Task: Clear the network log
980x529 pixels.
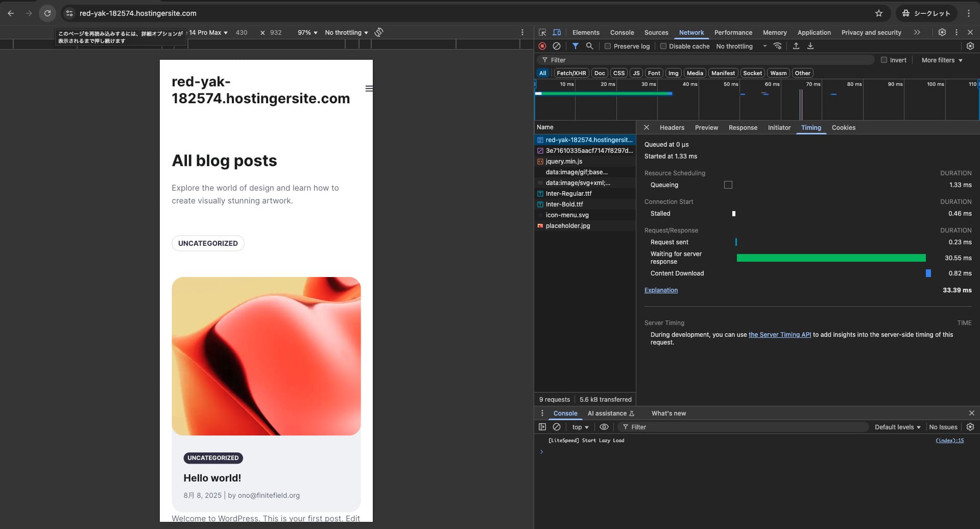Action: click(557, 46)
